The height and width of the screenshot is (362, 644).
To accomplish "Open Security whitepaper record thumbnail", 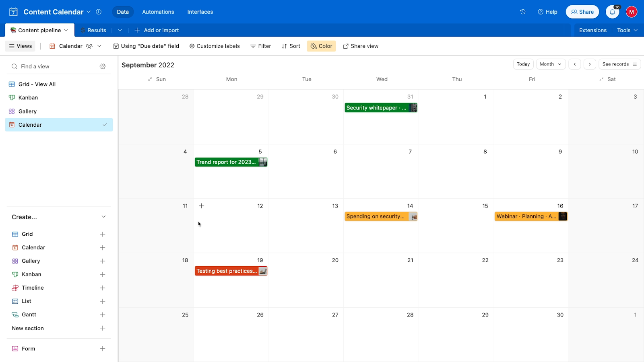I will point(413,108).
